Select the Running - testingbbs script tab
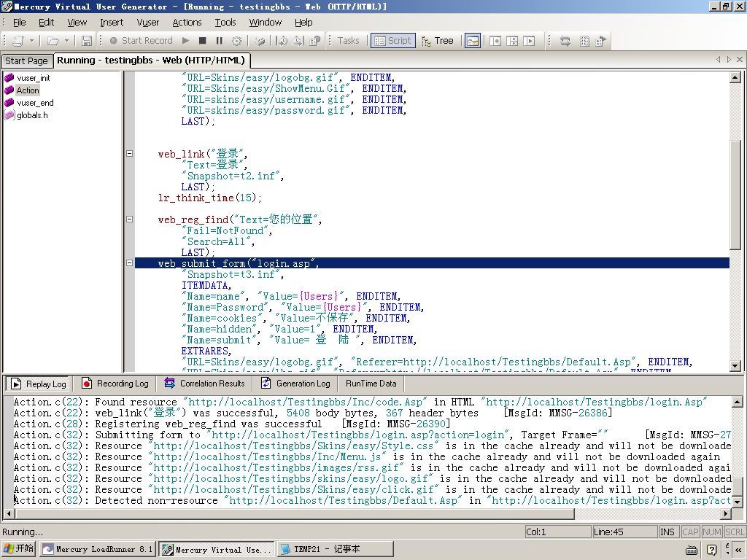Viewport: 747px width, 560px height. 151,61
